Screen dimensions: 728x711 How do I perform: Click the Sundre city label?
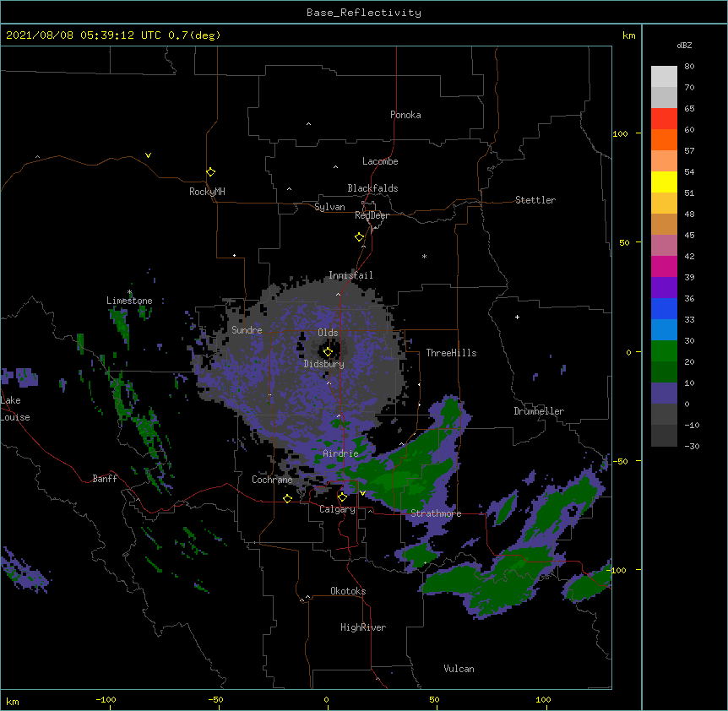[x=247, y=330]
